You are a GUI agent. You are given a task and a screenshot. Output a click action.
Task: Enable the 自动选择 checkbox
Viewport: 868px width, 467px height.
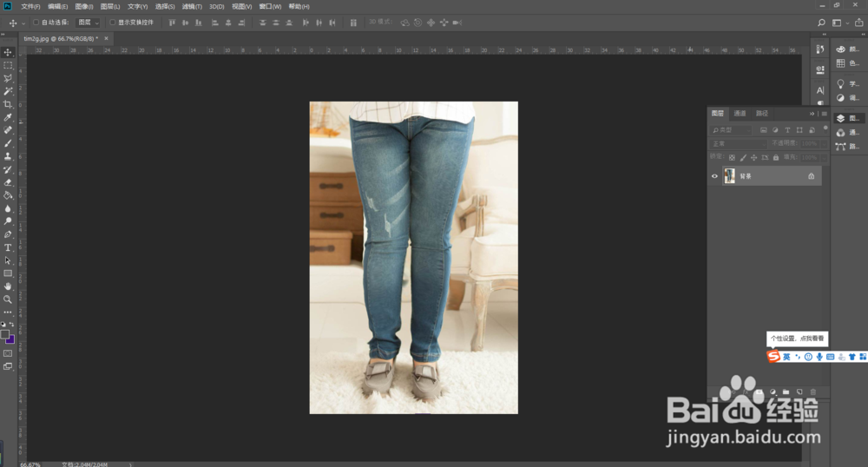point(36,23)
